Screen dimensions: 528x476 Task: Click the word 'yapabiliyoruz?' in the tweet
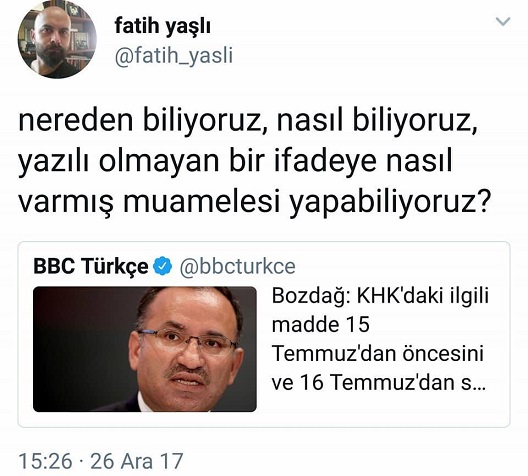[x=389, y=203]
